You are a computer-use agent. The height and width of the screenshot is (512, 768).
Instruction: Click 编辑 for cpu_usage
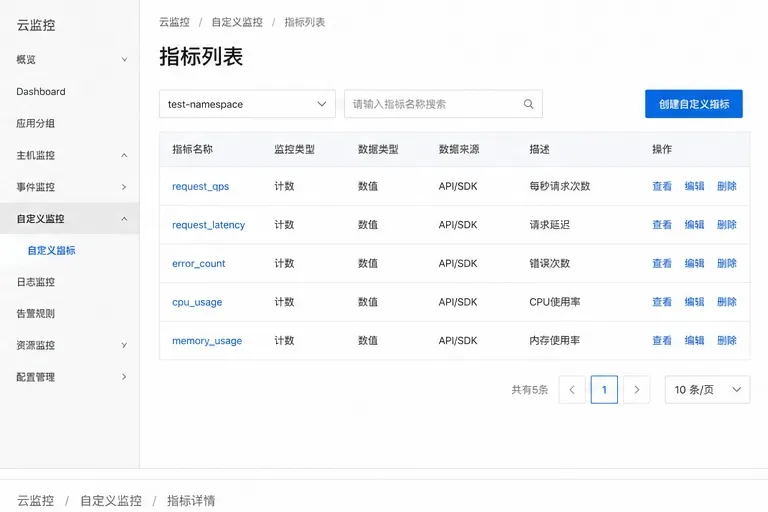pyautogui.click(x=694, y=302)
